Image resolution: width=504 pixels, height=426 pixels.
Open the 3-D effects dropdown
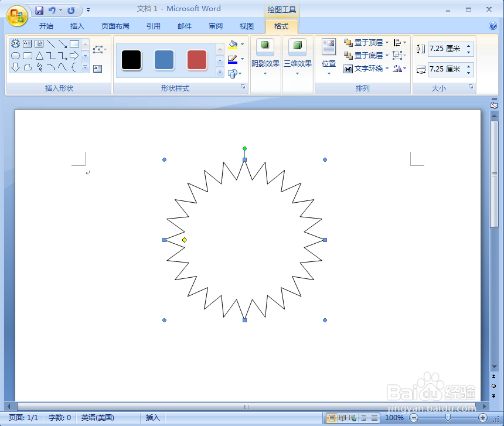(298, 57)
